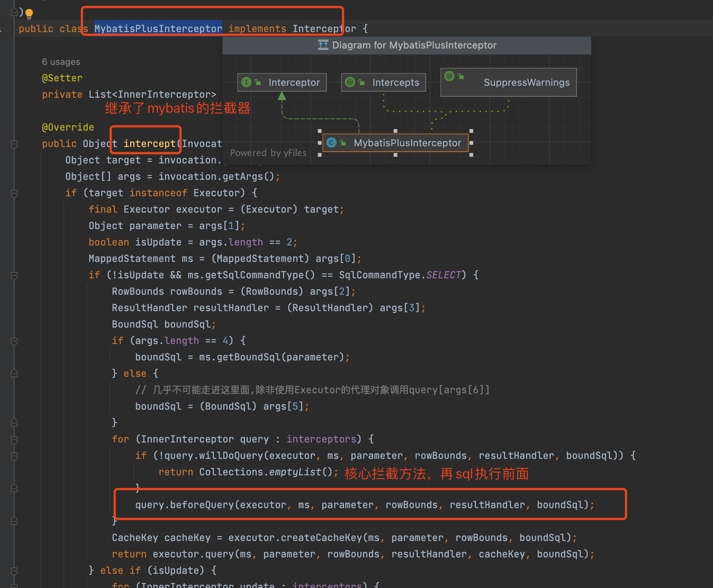This screenshot has width=713, height=588.
Task: Select the Intercepts node in the diagram
Action: pos(384,82)
